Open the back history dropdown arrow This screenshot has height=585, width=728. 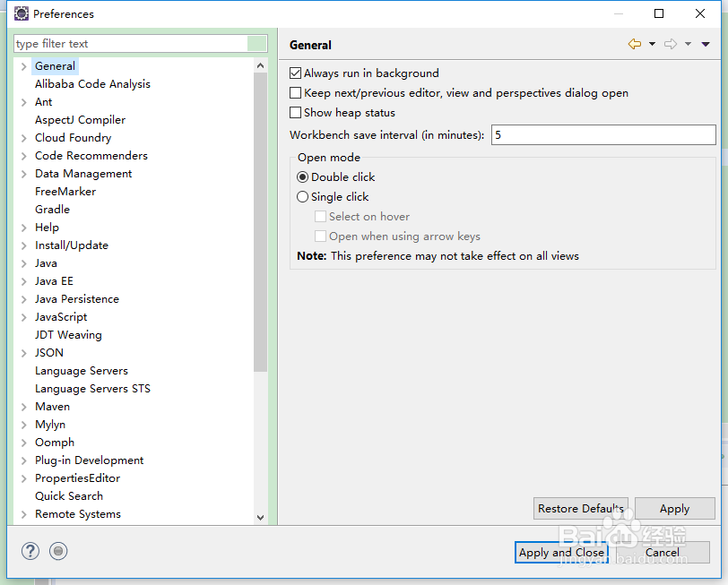653,44
